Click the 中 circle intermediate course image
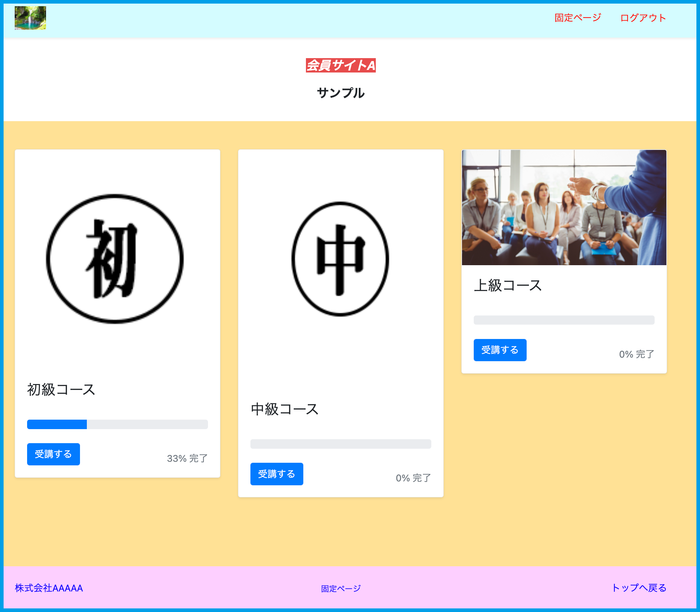 click(340, 259)
